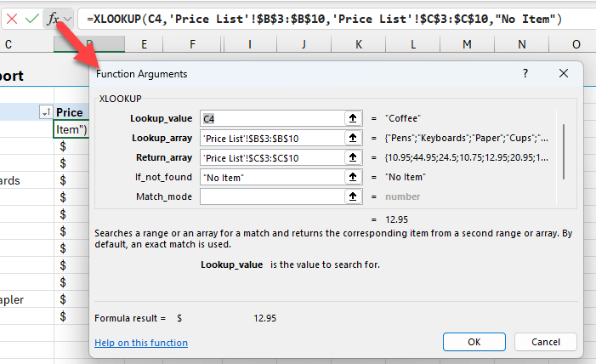Select column F header
Viewport: 596px width, 364px height.
pyautogui.click(x=192, y=44)
